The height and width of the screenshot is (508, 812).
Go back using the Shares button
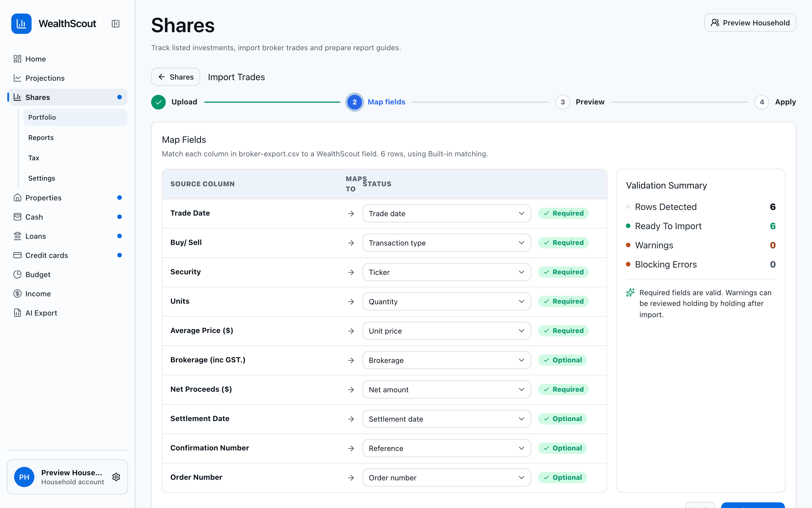[x=175, y=77]
